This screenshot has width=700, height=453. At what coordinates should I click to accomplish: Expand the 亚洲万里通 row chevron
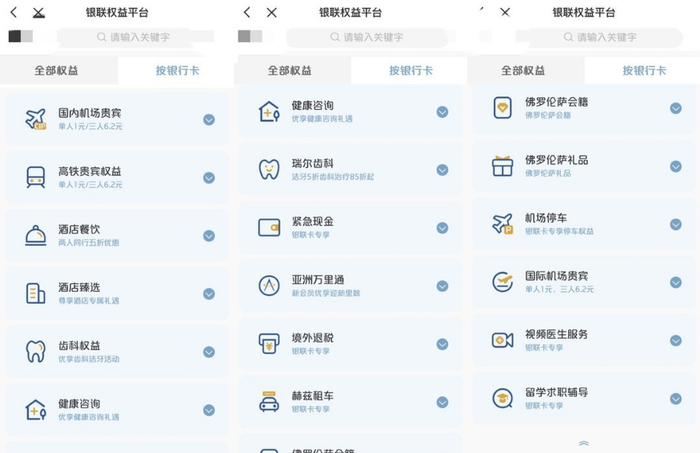442,286
